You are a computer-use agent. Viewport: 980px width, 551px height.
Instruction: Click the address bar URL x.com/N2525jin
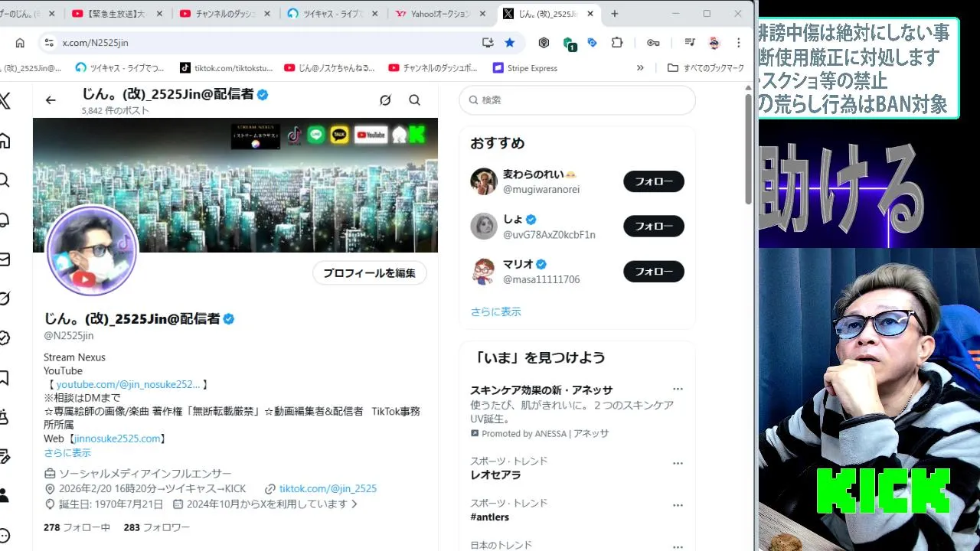point(95,43)
